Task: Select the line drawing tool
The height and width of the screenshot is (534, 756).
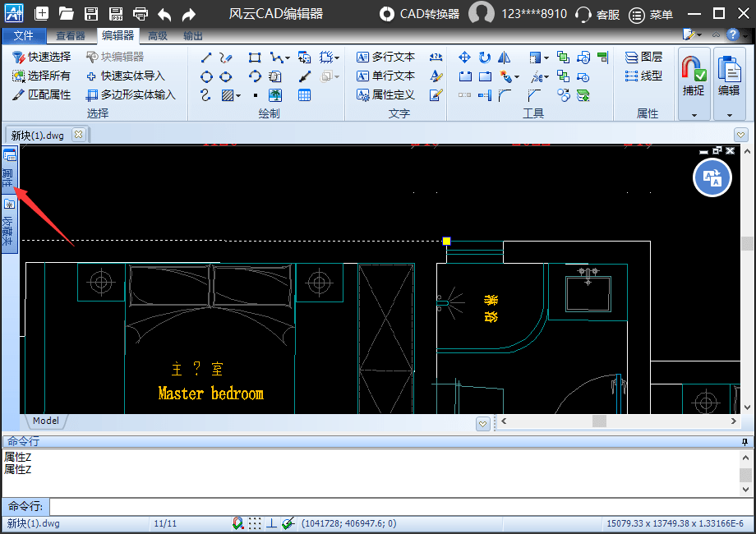Action: tap(205, 58)
